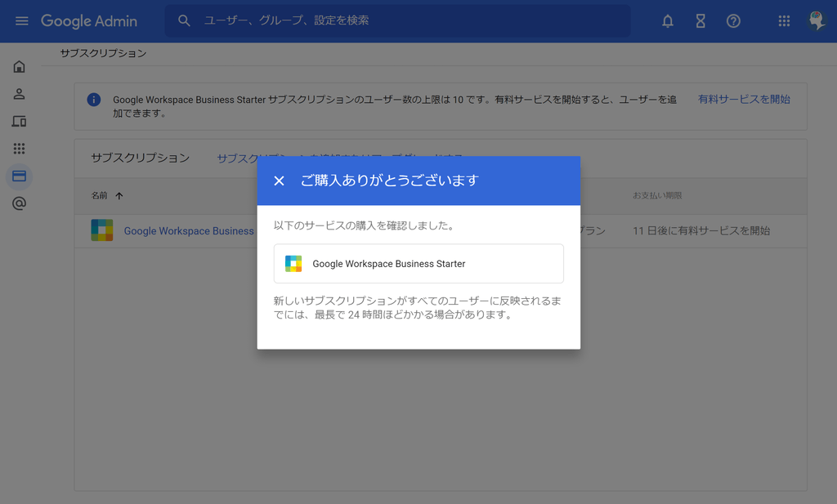This screenshot has height=504, width=837.
Task: Open the tasks hourglass icon
Action: pos(700,20)
